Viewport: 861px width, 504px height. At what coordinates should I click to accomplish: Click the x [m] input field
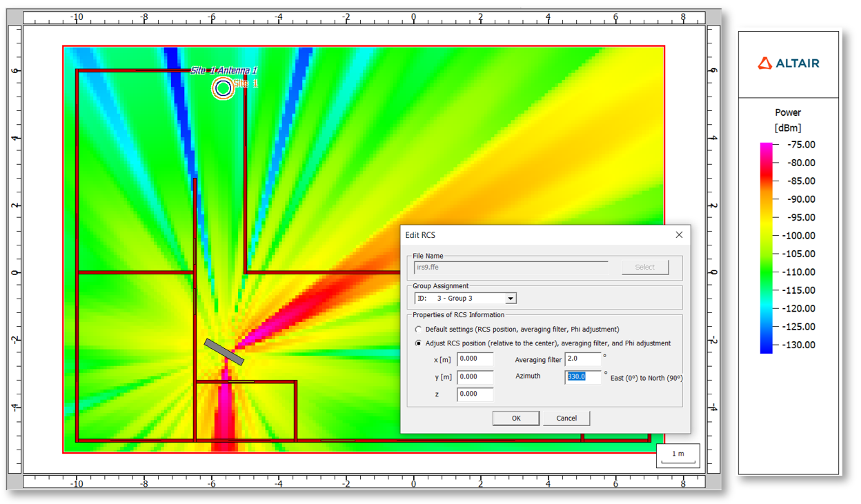click(475, 359)
